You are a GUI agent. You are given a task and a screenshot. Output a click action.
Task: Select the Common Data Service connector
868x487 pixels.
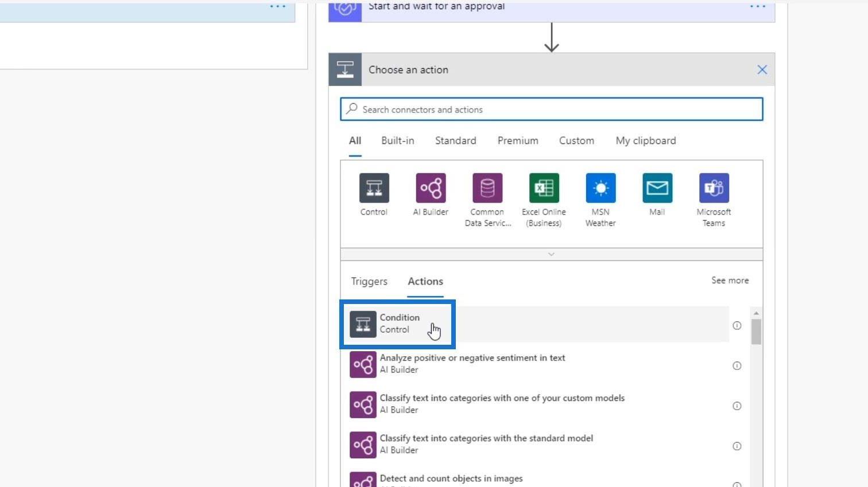487,188
